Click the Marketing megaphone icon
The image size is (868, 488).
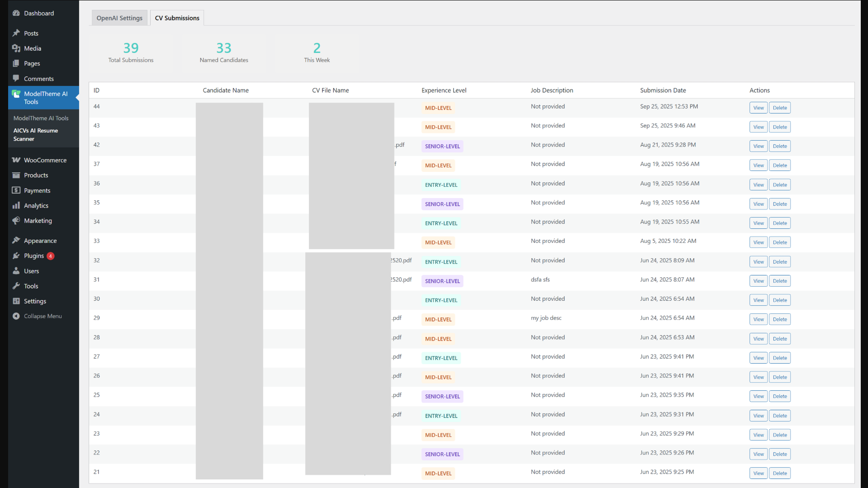pyautogui.click(x=16, y=221)
